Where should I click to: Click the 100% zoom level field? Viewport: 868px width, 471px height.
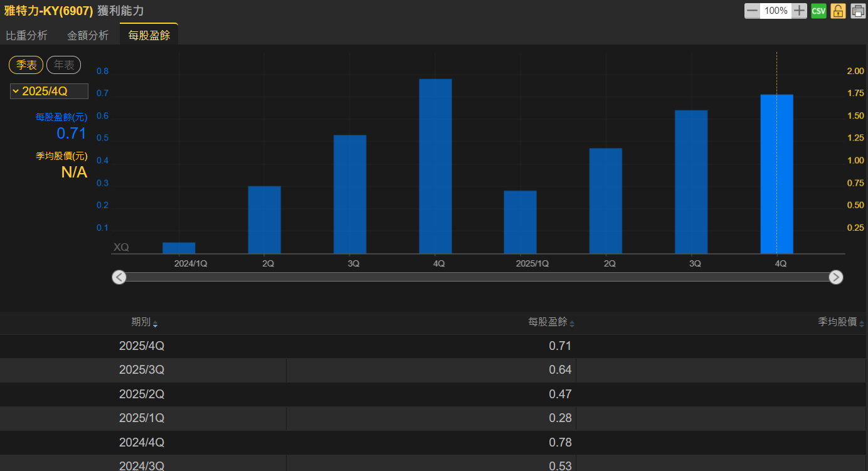pos(776,11)
